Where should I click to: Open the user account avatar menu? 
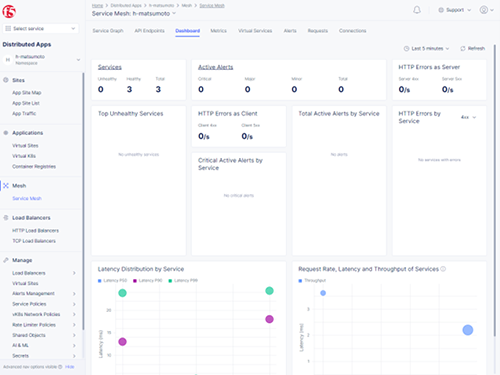(486, 10)
